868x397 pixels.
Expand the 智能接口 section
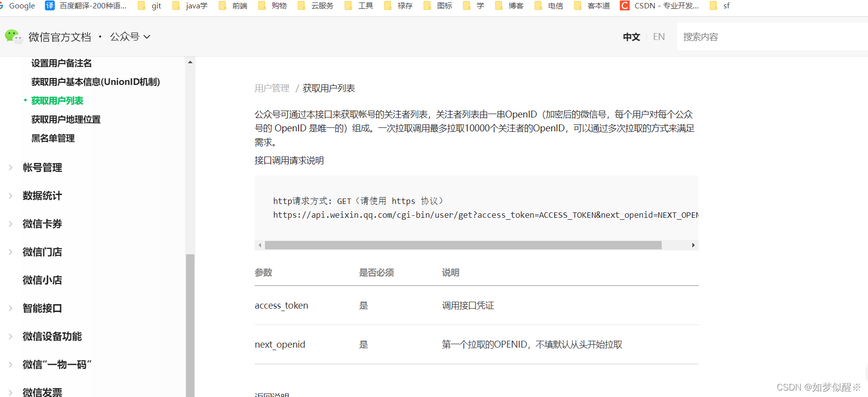click(x=42, y=308)
